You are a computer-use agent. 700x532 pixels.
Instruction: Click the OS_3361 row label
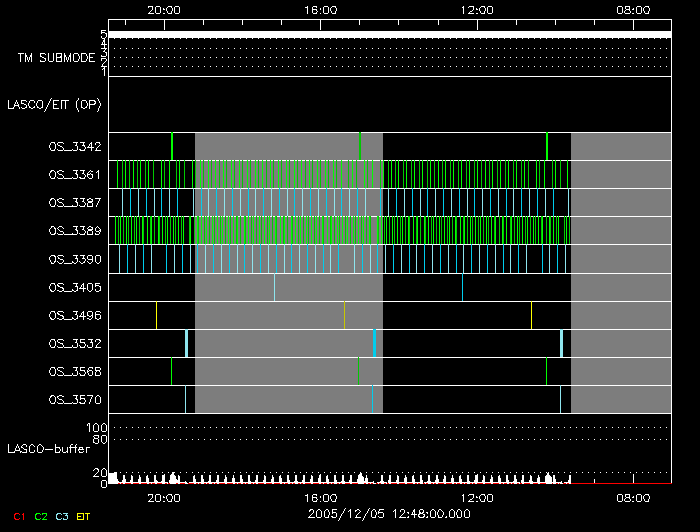[x=75, y=175]
